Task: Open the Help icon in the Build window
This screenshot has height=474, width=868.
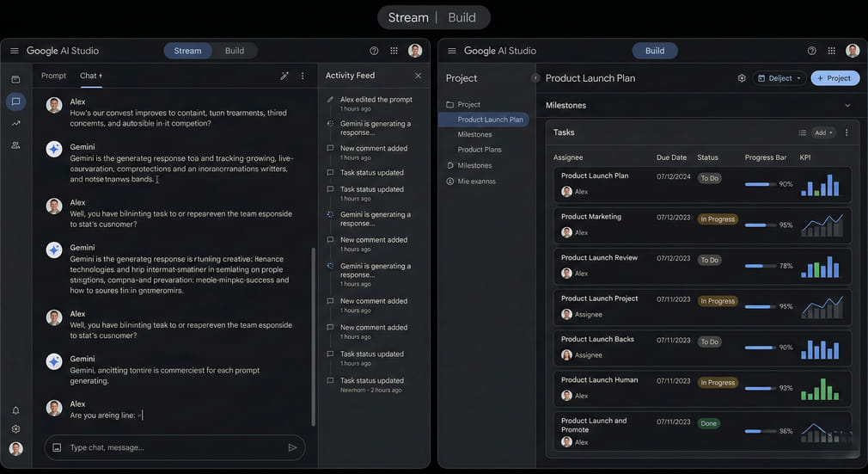Action: click(811, 51)
